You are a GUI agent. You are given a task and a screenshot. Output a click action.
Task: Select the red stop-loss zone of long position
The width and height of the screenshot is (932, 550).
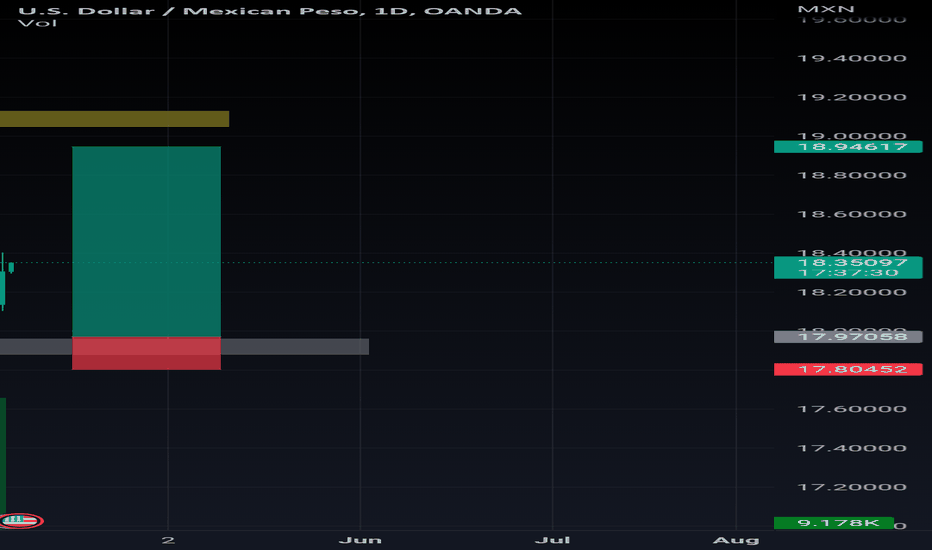click(x=146, y=353)
